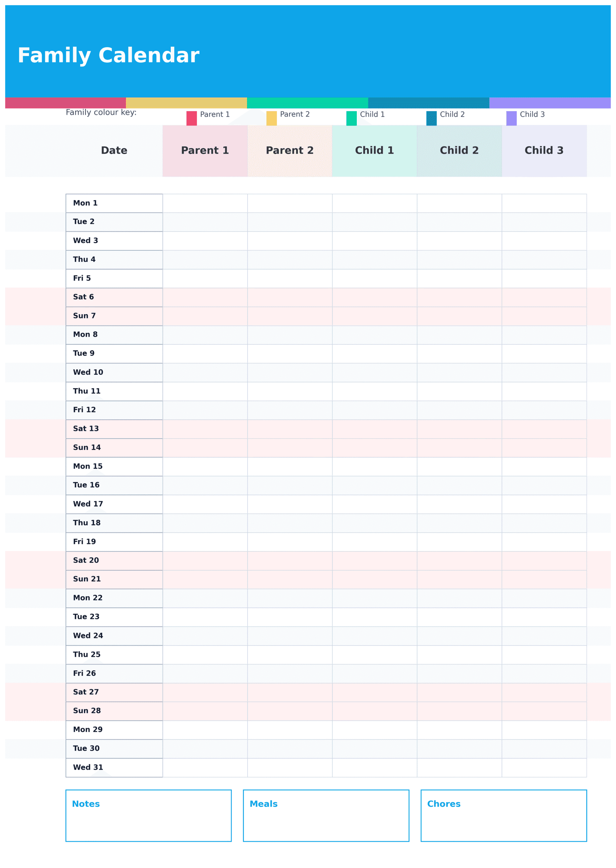
Task: Click the Child 1 green legend swatch
Action: pos(352,118)
